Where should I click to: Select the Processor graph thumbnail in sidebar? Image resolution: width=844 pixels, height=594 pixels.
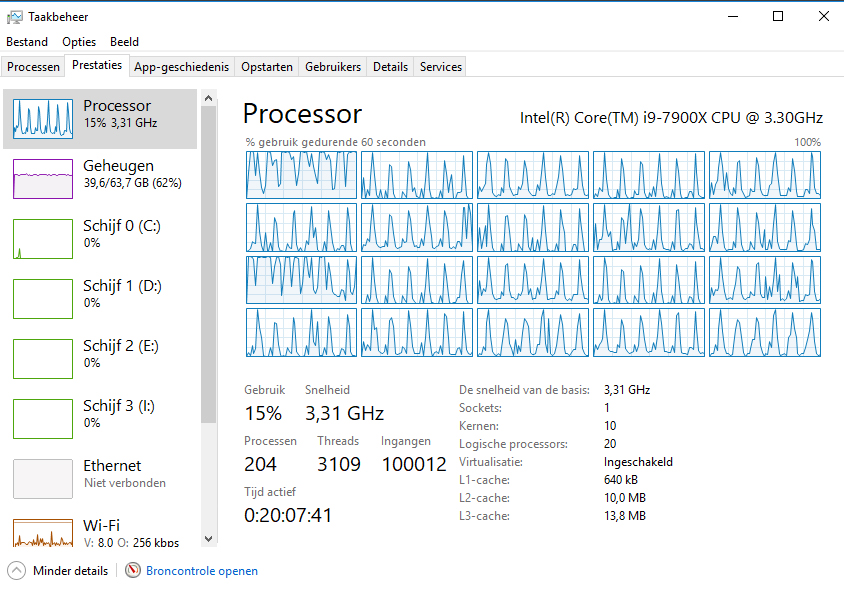coord(43,119)
